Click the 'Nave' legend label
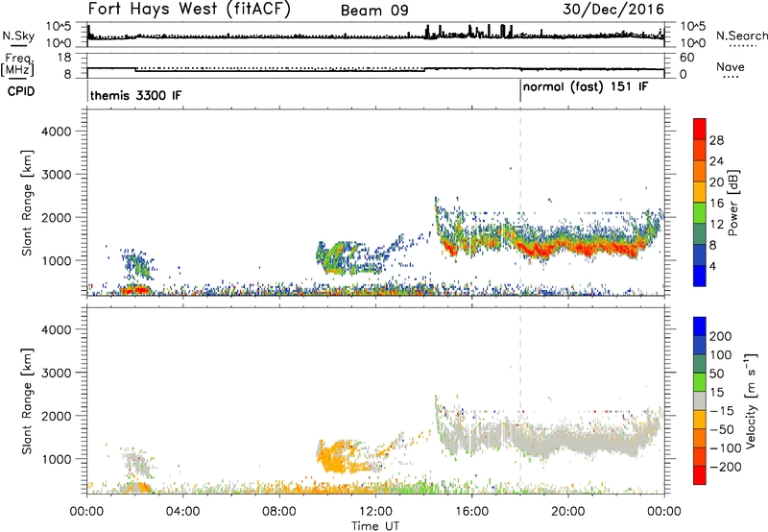 (x=731, y=66)
